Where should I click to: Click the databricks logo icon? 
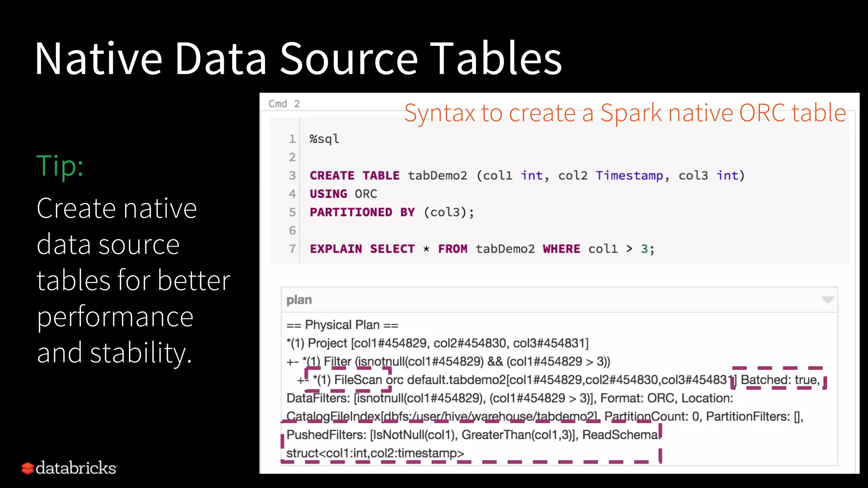click(28, 468)
